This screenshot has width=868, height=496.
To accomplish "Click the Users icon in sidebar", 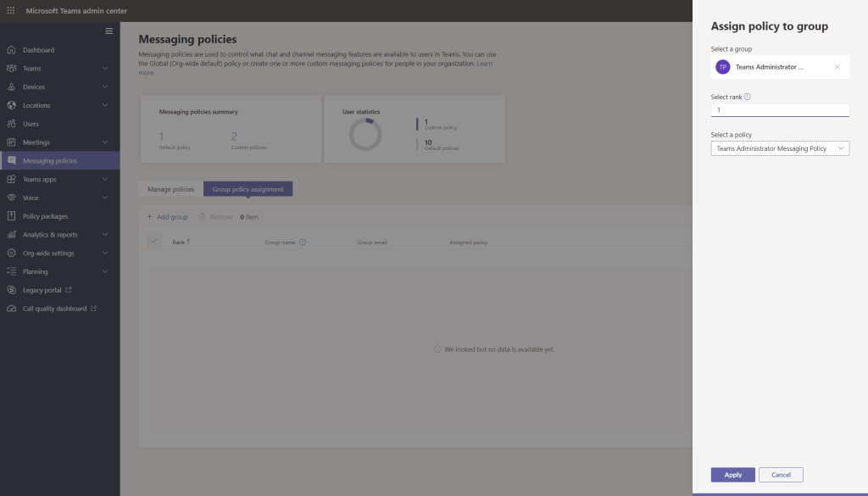I will pos(11,124).
